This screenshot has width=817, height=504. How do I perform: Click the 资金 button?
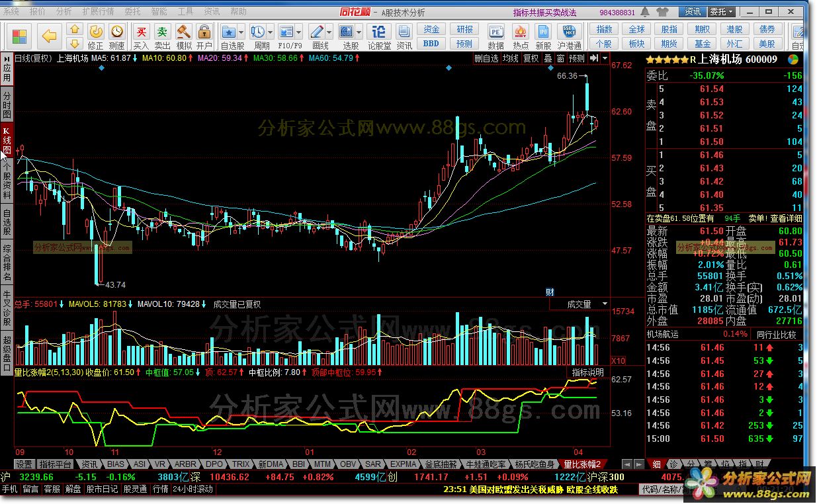431,30
